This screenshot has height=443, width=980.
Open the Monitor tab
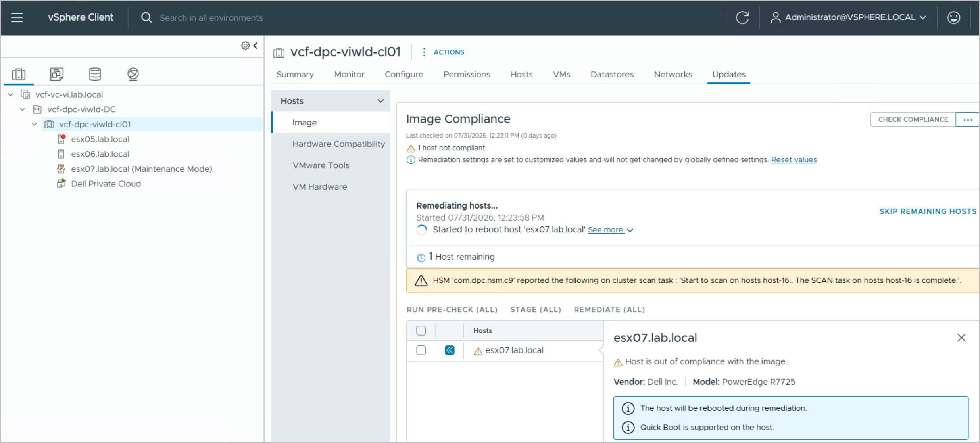(349, 74)
